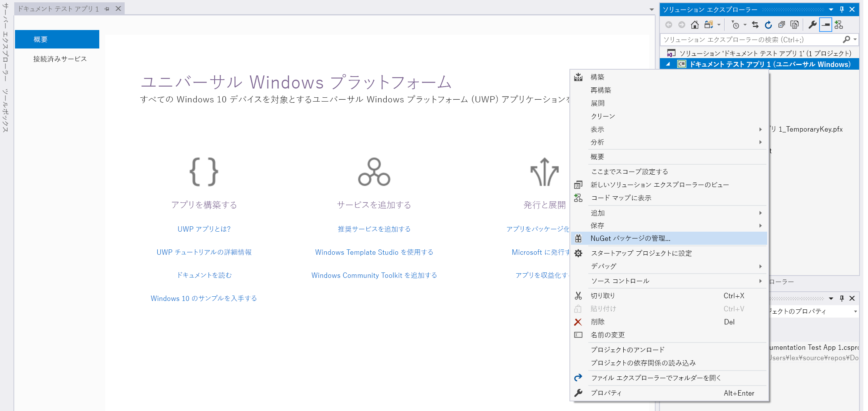Open Properties panel window position dropdown
The width and height of the screenshot is (868, 411).
[831, 298]
